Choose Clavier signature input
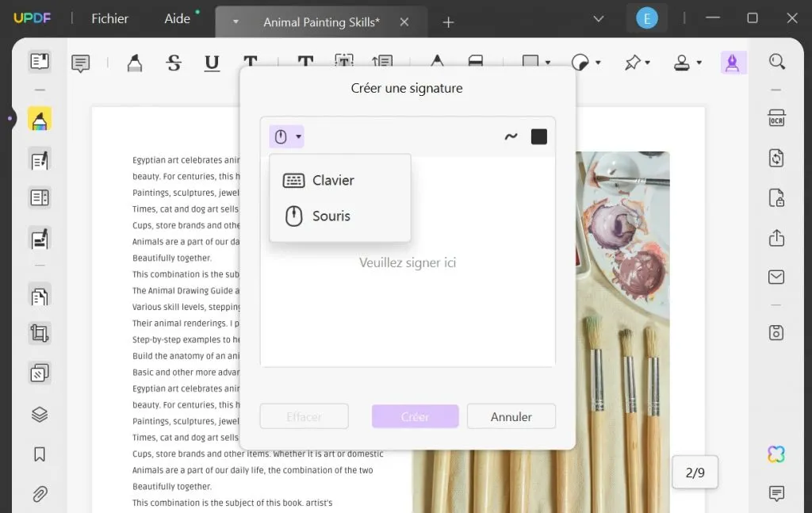This screenshot has height=513, width=812. pyautogui.click(x=340, y=180)
